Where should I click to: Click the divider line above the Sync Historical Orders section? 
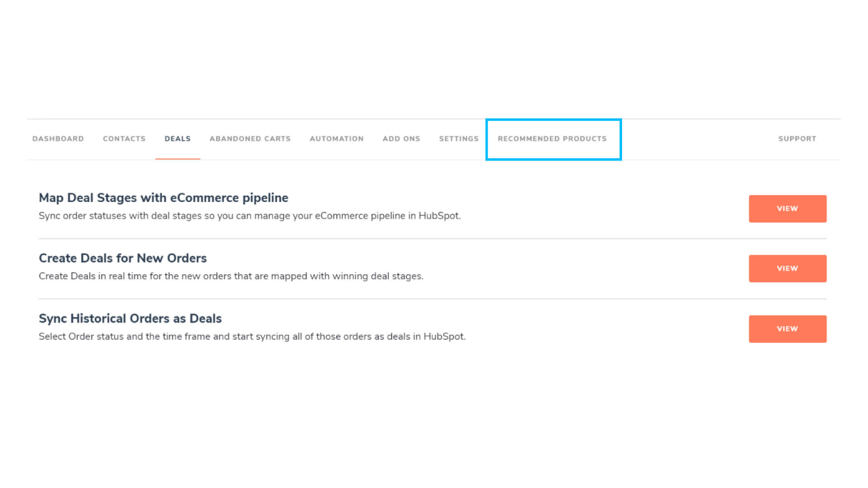click(x=432, y=299)
